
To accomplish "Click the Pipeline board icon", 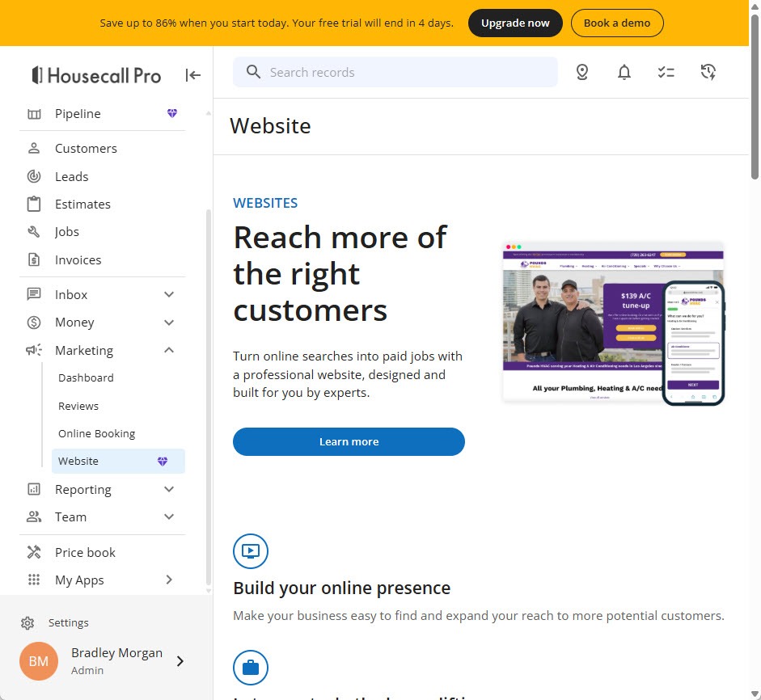I will 34,114.
